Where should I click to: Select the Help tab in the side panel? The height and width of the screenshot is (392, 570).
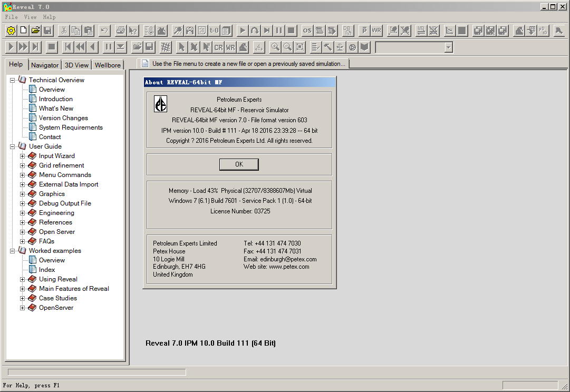16,64
